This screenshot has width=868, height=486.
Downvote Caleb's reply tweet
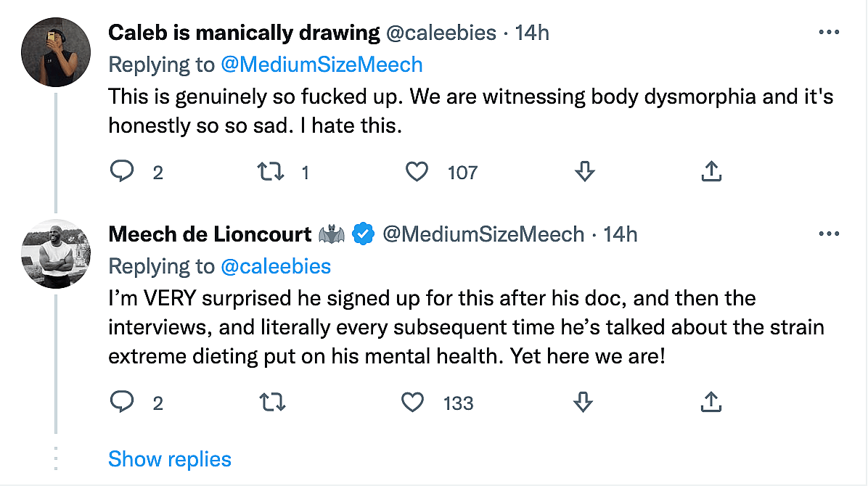(x=584, y=172)
